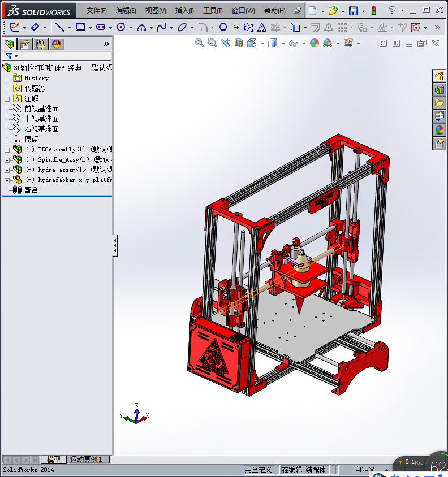Select the Spline tool
Screen dimensions: 448x477
(x=162, y=27)
